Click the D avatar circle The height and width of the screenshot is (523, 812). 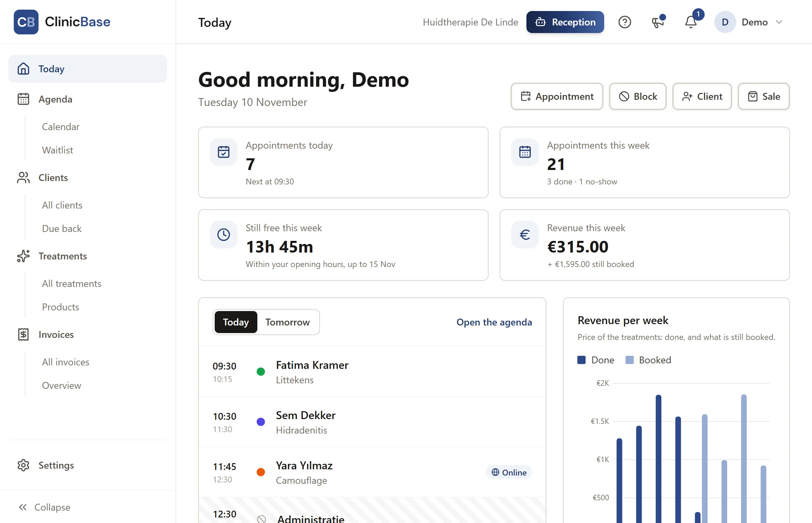click(x=725, y=22)
